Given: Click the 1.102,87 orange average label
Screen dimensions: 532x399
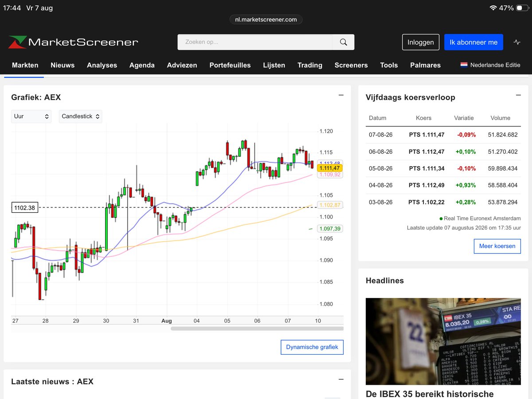Looking at the screenshot, I should [x=329, y=205].
